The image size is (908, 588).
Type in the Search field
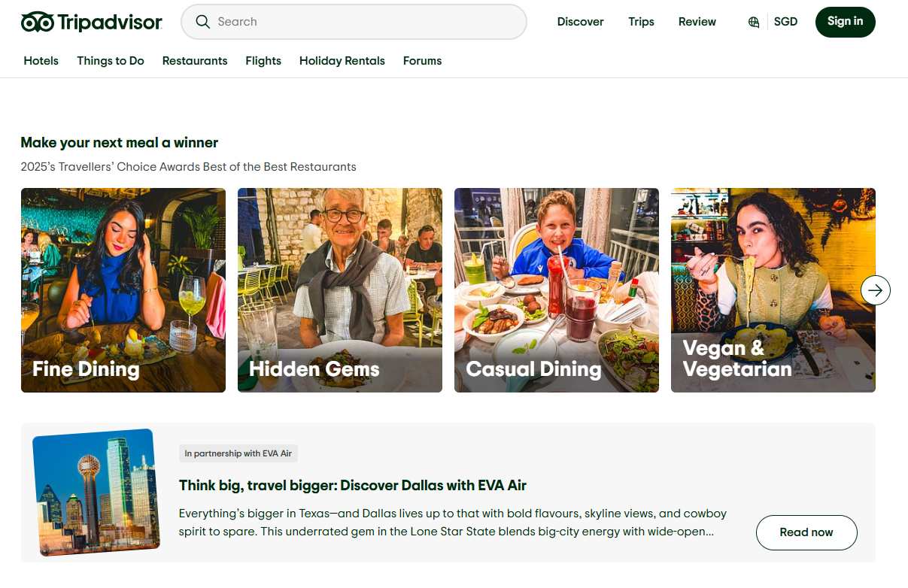point(361,22)
